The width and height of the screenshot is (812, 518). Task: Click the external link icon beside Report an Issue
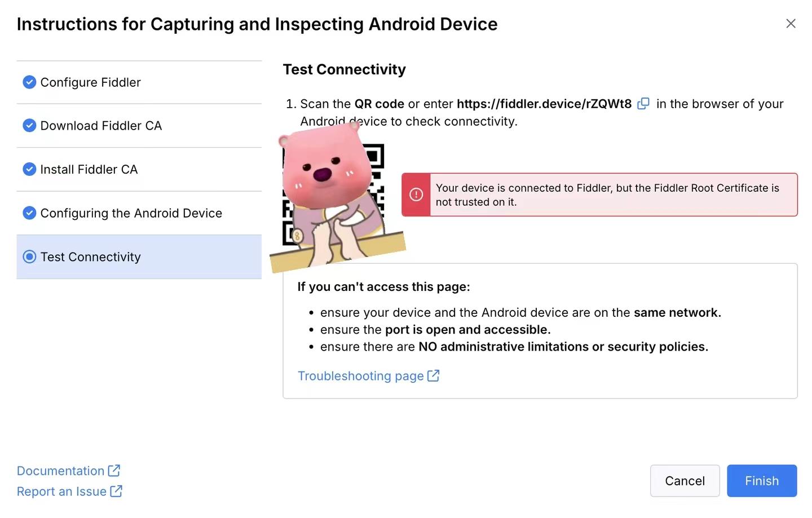click(116, 492)
